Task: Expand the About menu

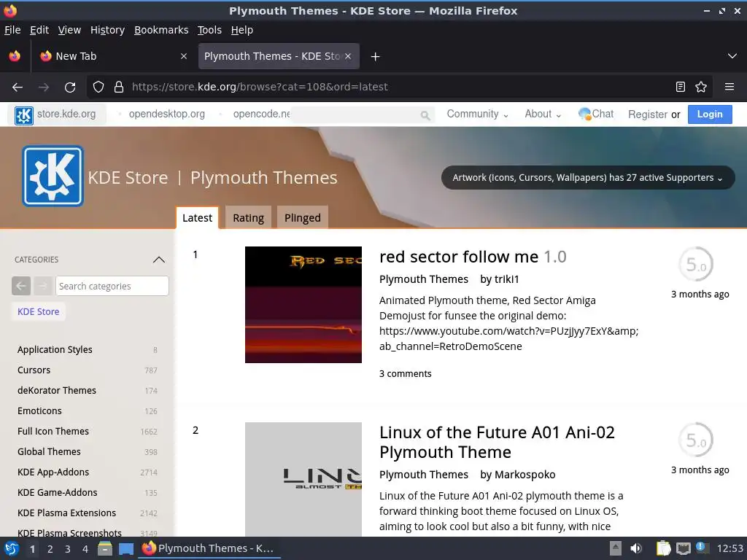Action: [x=543, y=114]
